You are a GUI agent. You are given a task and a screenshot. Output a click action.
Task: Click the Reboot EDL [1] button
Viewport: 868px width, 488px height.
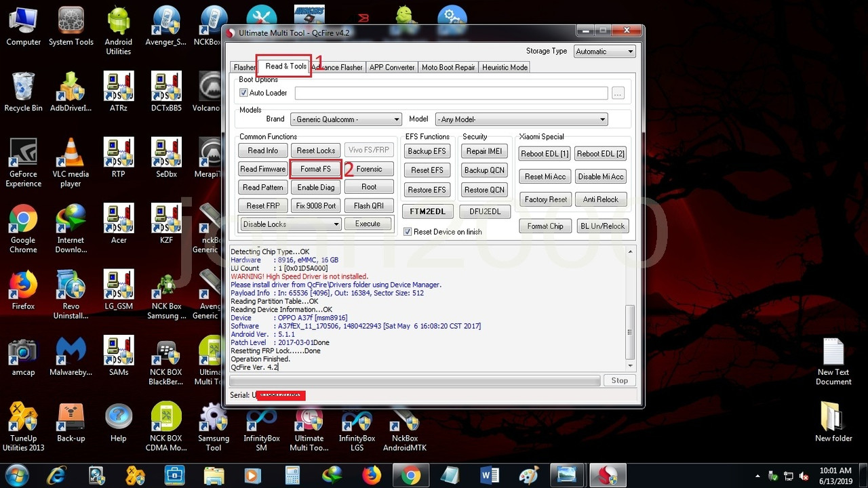click(545, 154)
